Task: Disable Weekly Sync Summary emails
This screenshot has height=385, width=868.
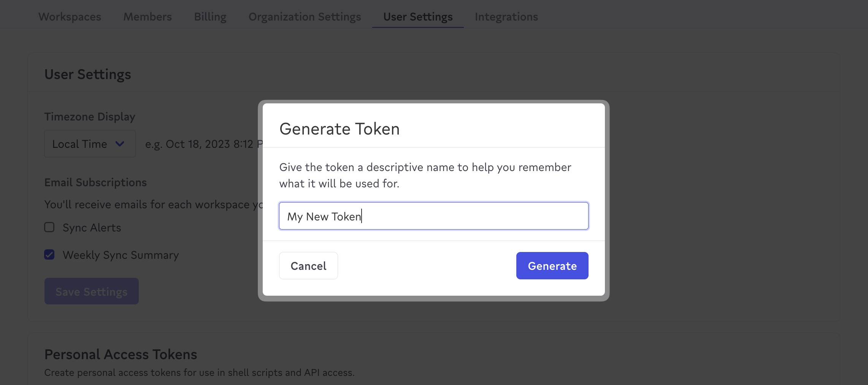Action: [x=49, y=254]
